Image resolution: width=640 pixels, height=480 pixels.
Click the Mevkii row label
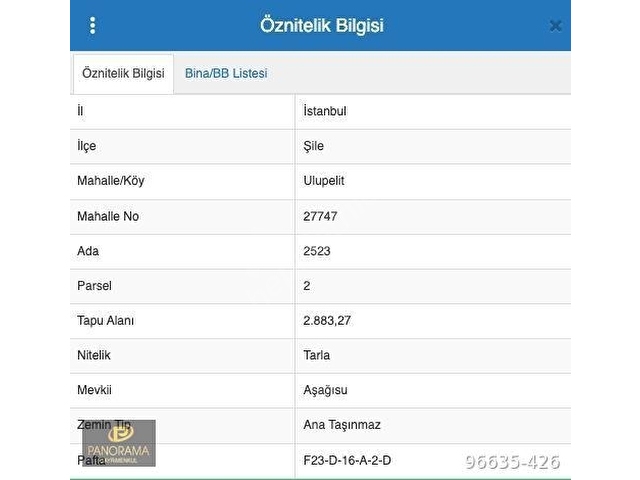94,390
